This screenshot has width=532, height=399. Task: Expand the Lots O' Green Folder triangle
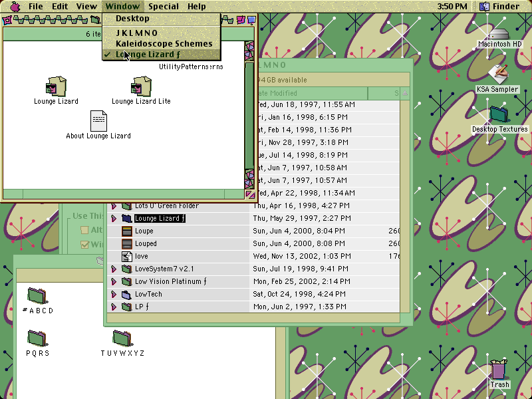click(114, 206)
